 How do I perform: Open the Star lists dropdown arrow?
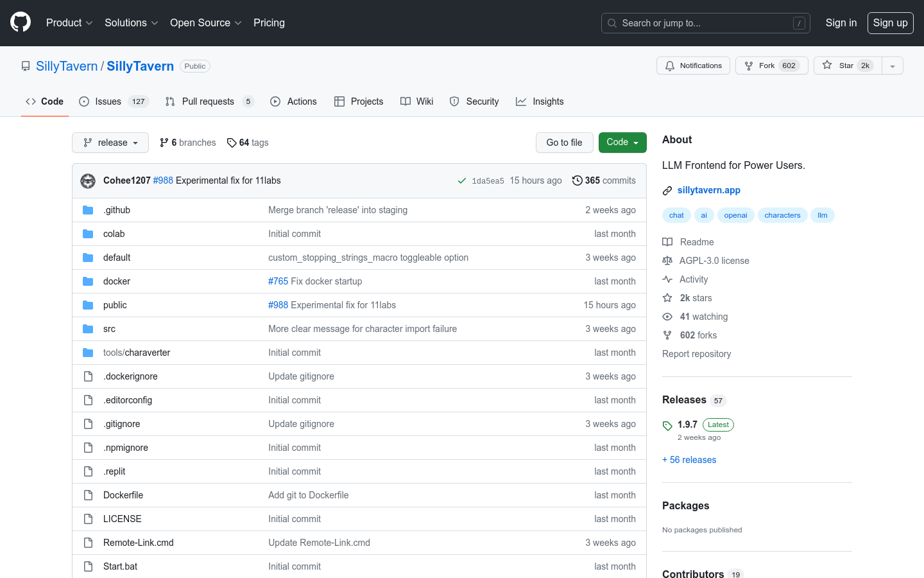click(x=893, y=66)
